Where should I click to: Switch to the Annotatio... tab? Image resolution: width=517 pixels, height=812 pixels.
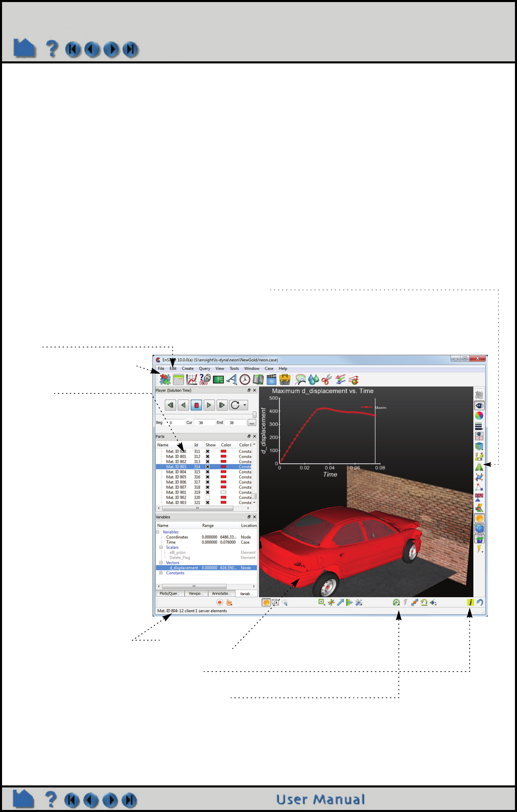point(222,593)
